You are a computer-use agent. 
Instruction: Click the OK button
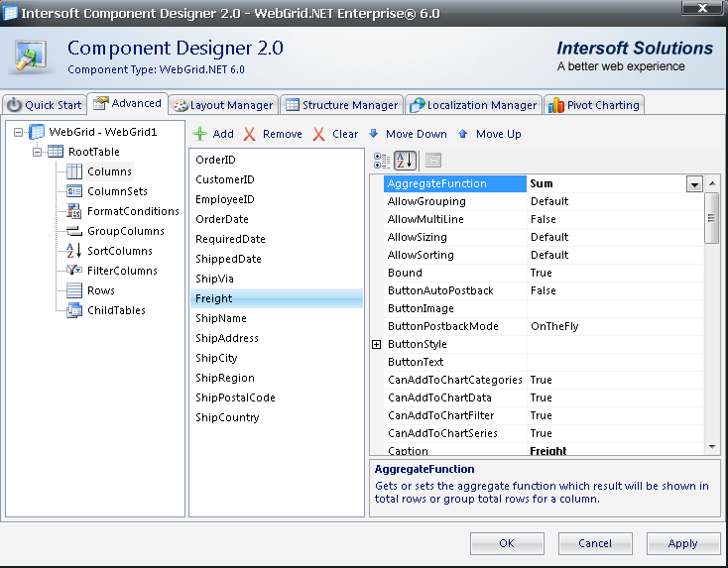(507, 543)
